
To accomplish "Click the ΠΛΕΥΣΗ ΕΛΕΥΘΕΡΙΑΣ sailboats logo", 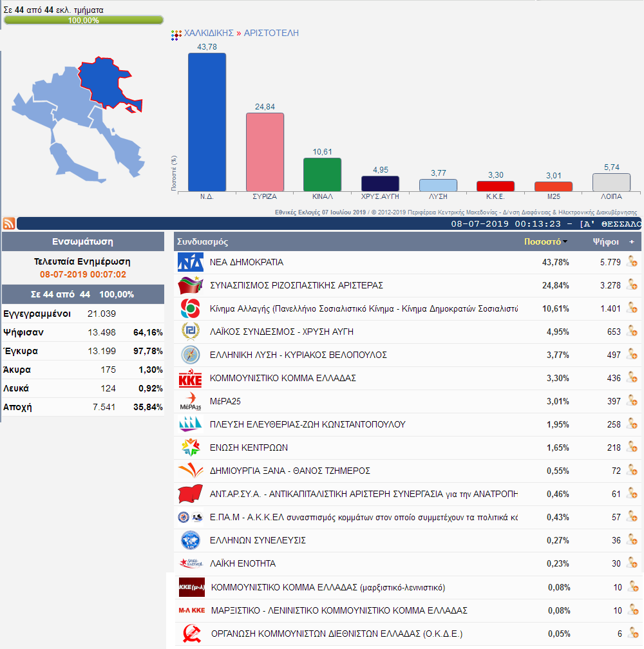I will point(191,424).
